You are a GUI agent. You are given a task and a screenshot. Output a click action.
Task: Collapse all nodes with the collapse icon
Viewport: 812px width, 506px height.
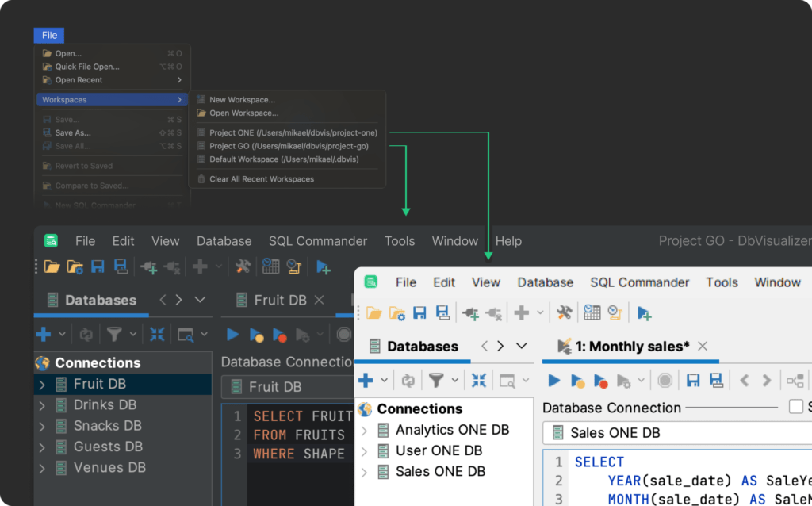coord(480,378)
